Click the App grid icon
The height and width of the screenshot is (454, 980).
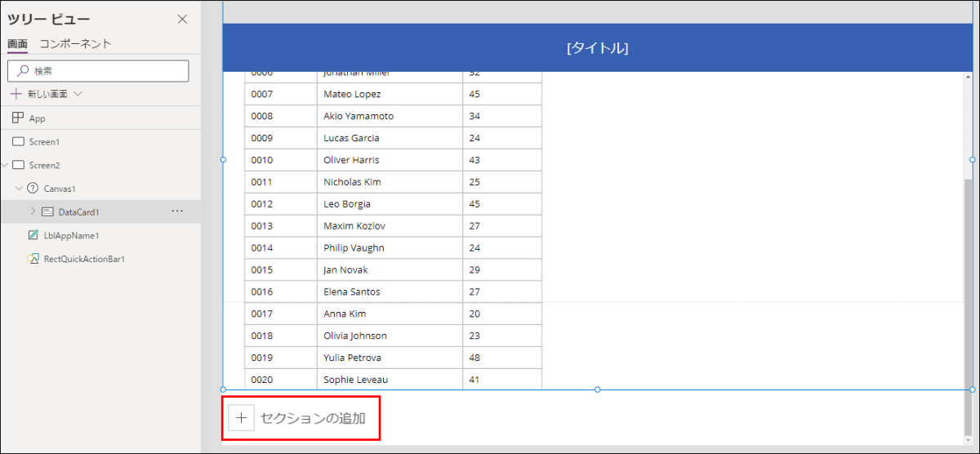(x=18, y=118)
